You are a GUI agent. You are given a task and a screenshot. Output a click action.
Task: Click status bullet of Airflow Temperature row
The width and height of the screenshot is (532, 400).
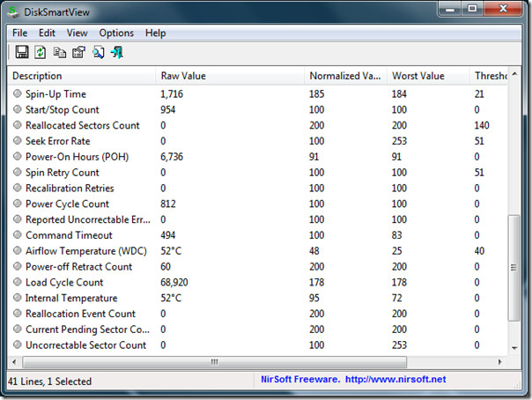pyautogui.click(x=18, y=250)
